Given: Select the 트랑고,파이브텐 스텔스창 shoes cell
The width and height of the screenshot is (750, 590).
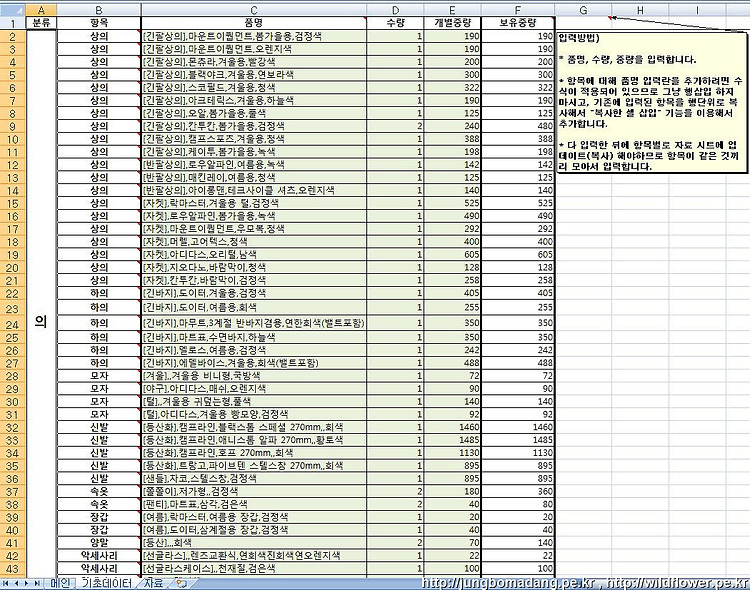Looking at the screenshot, I should (254, 466).
